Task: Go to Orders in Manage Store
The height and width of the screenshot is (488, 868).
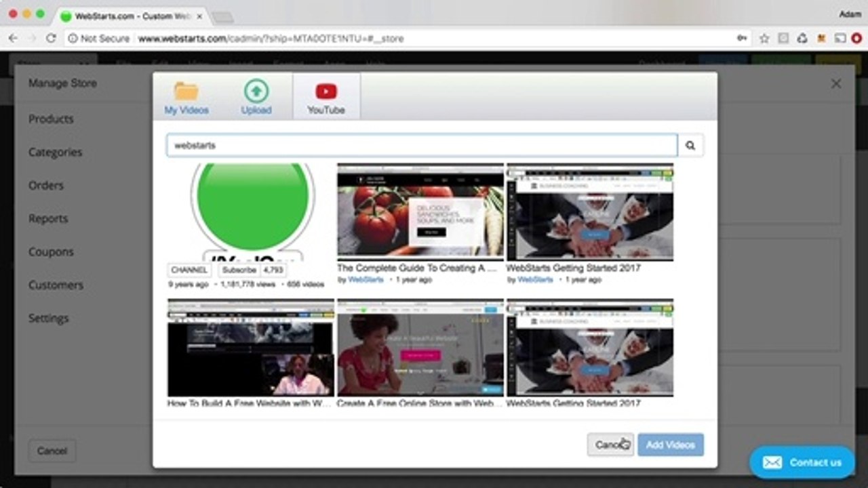Action: coord(46,185)
